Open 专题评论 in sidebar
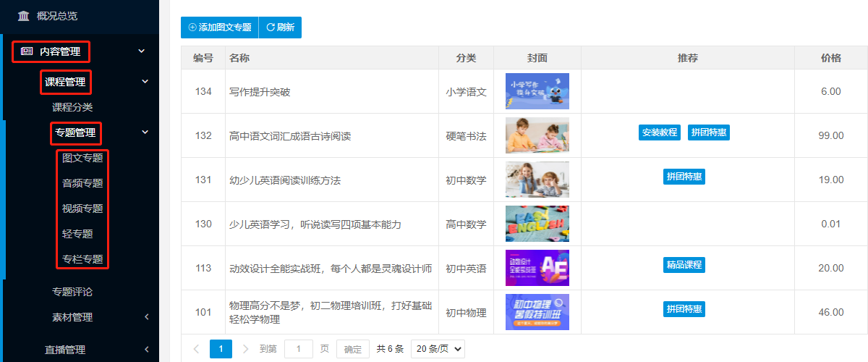Screen dimensions: 868x362 tap(72, 292)
